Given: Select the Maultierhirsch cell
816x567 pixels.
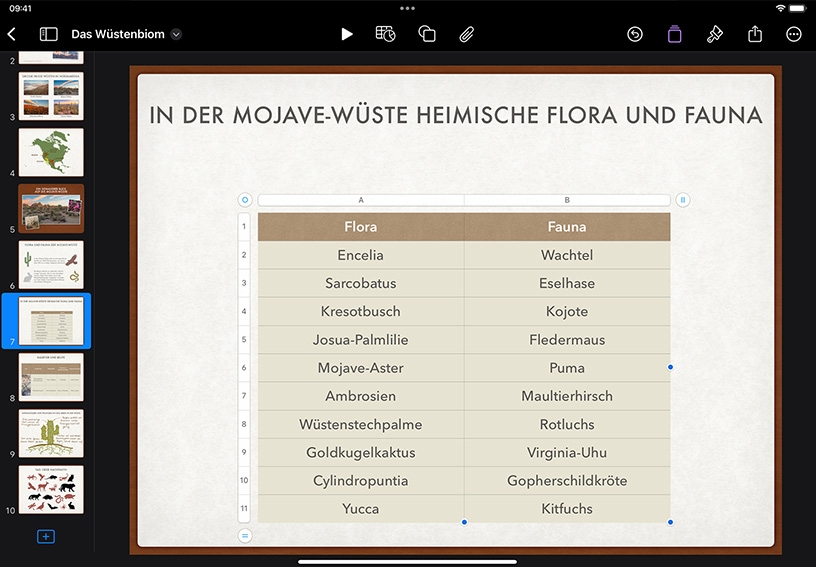Looking at the screenshot, I should (x=567, y=396).
